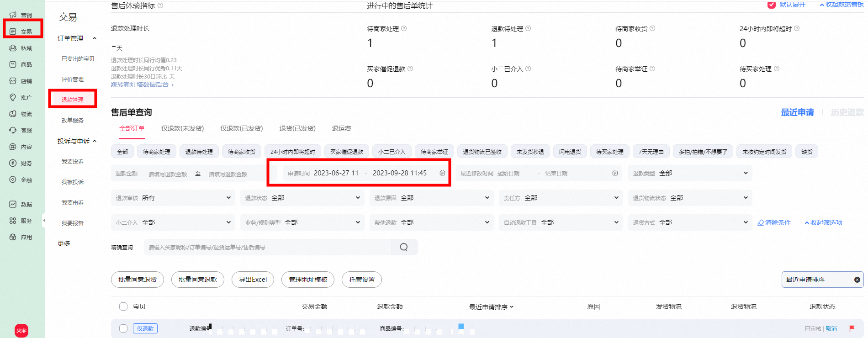This screenshot has width=868, height=338.
Task: Click 取消 link on first order row
Action: pos(831,329)
